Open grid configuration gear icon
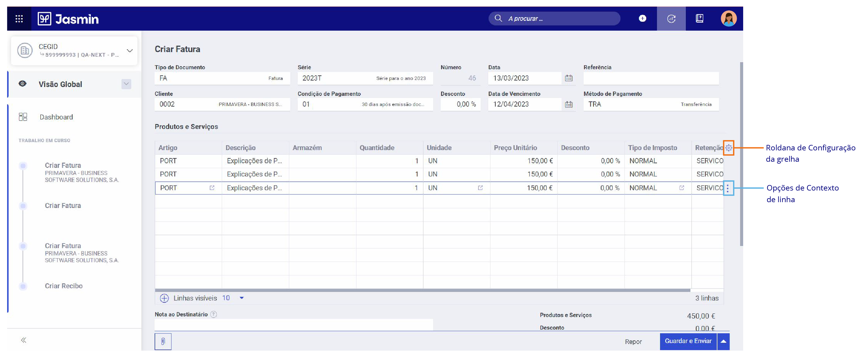This screenshot has width=868, height=359. [728, 148]
